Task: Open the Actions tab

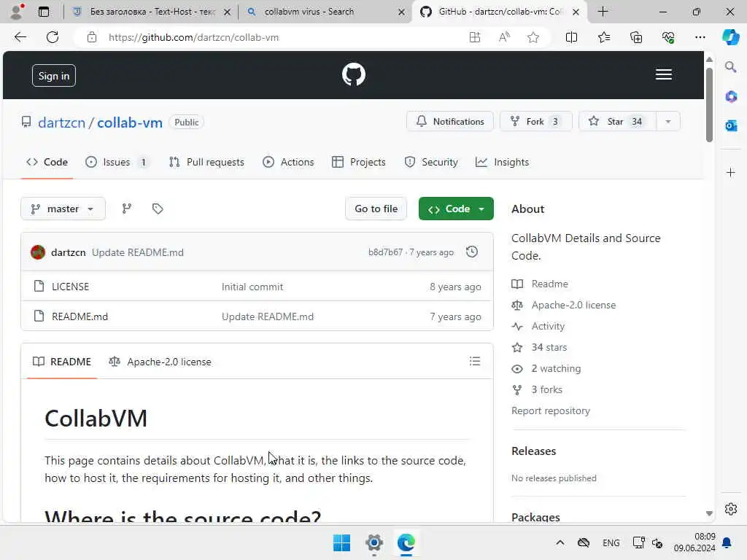Action: click(x=288, y=162)
